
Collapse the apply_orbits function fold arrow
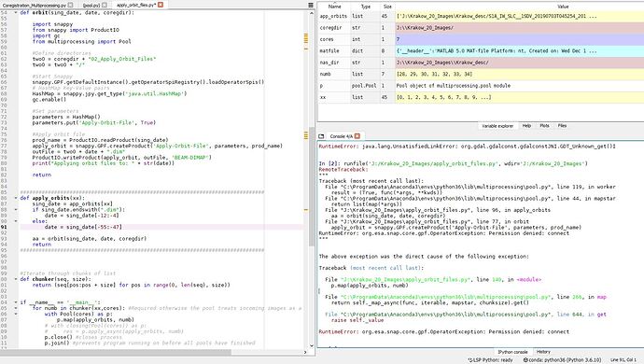tap(16, 198)
